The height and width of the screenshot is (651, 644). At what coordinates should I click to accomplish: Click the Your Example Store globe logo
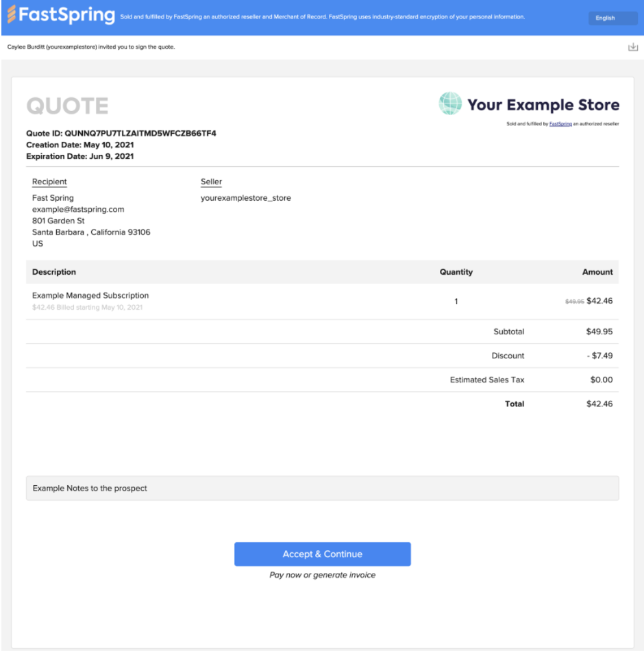point(450,103)
